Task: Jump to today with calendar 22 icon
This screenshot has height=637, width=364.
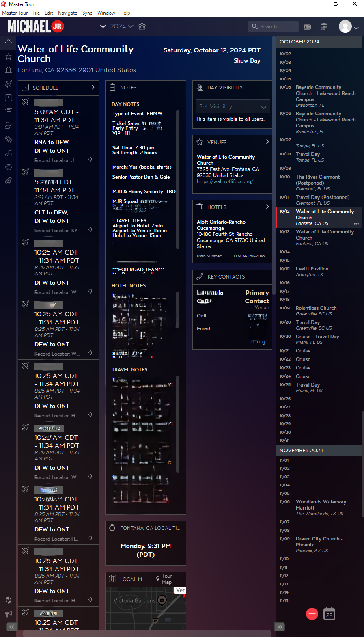Action: 329,614
